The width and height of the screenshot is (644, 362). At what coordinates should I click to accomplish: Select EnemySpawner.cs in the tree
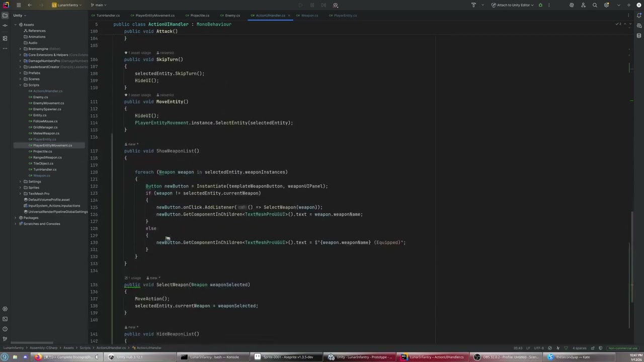point(47,109)
